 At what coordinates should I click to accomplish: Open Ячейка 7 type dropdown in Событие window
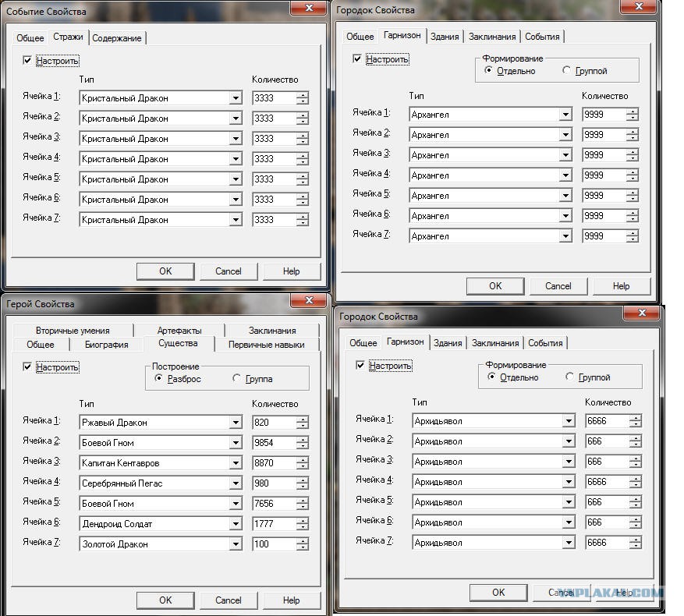tap(236, 219)
